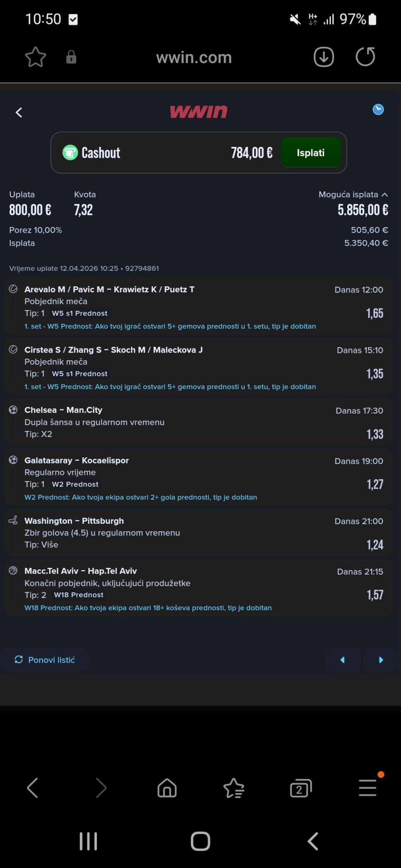401x868 pixels.
Task: Reload the wwin.com page
Action: pyautogui.click(x=365, y=57)
